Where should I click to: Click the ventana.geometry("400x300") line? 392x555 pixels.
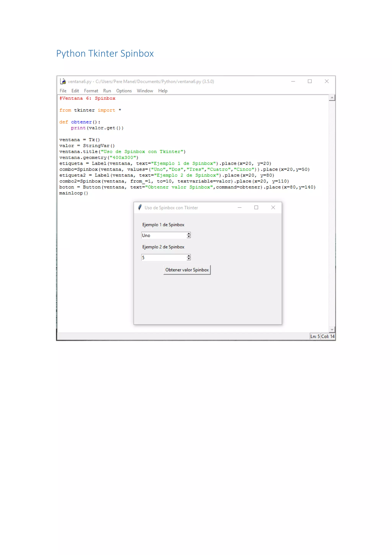point(99,157)
